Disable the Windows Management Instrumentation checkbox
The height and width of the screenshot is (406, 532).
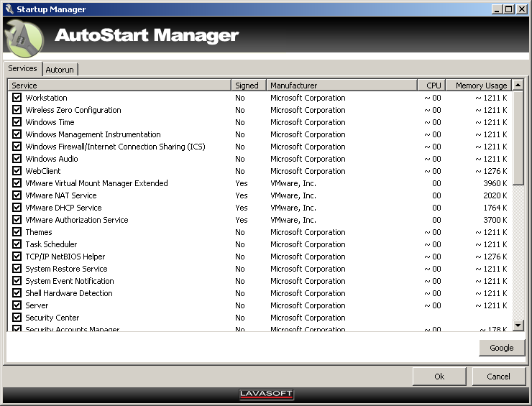(x=17, y=134)
